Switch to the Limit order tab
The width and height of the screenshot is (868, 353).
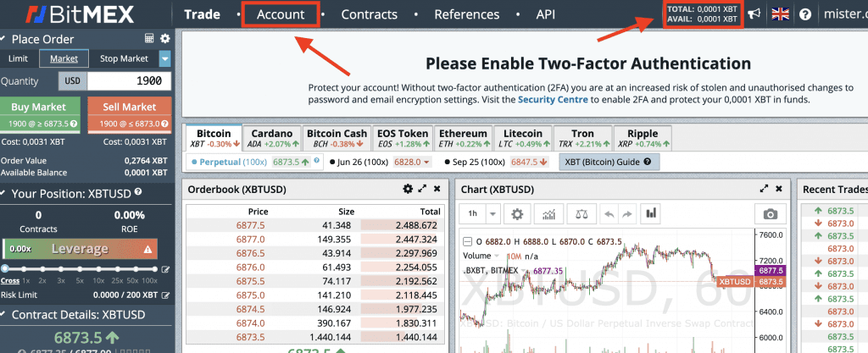(18, 58)
